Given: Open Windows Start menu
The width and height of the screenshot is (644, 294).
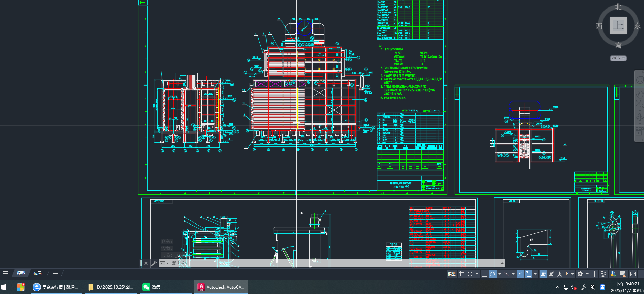Looking at the screenshot, I should point(4,287).
